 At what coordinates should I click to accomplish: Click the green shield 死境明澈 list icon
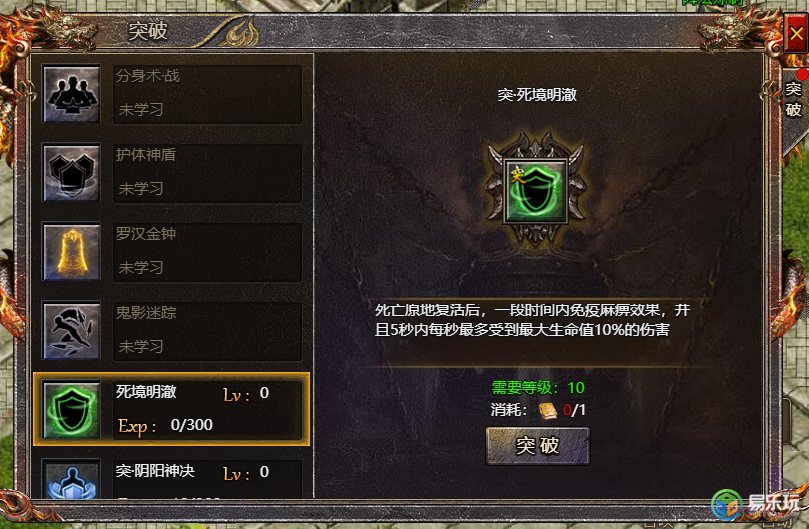pos(71,409)
